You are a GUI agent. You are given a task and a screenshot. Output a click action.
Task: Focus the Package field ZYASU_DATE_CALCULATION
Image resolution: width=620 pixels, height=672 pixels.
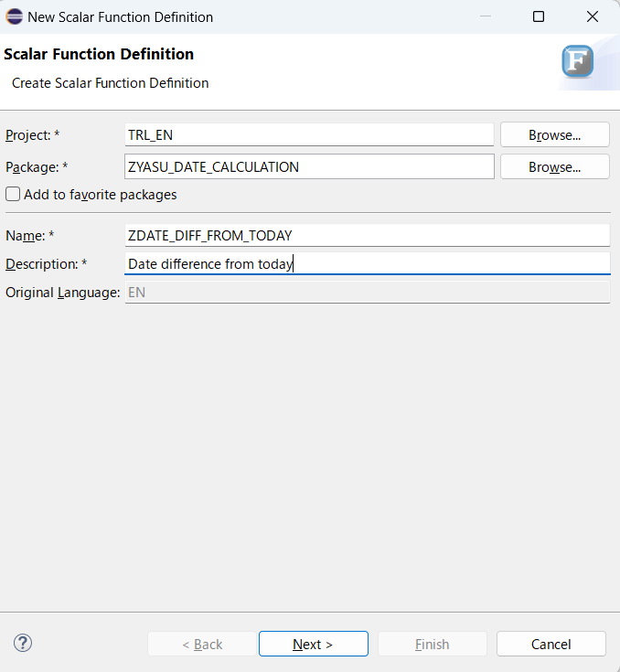tap(309, 166)
